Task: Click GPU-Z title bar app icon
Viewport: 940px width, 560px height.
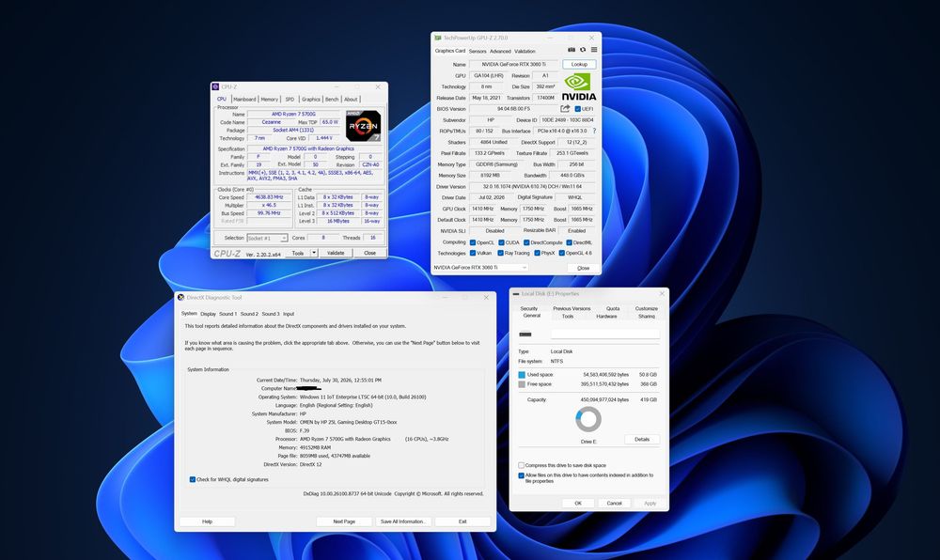Action: click(438, 38)
